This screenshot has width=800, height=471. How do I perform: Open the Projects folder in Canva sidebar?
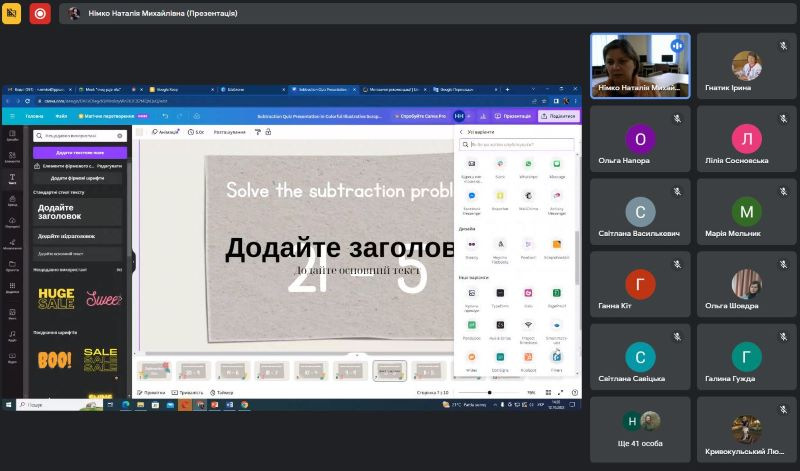(12, 266)
